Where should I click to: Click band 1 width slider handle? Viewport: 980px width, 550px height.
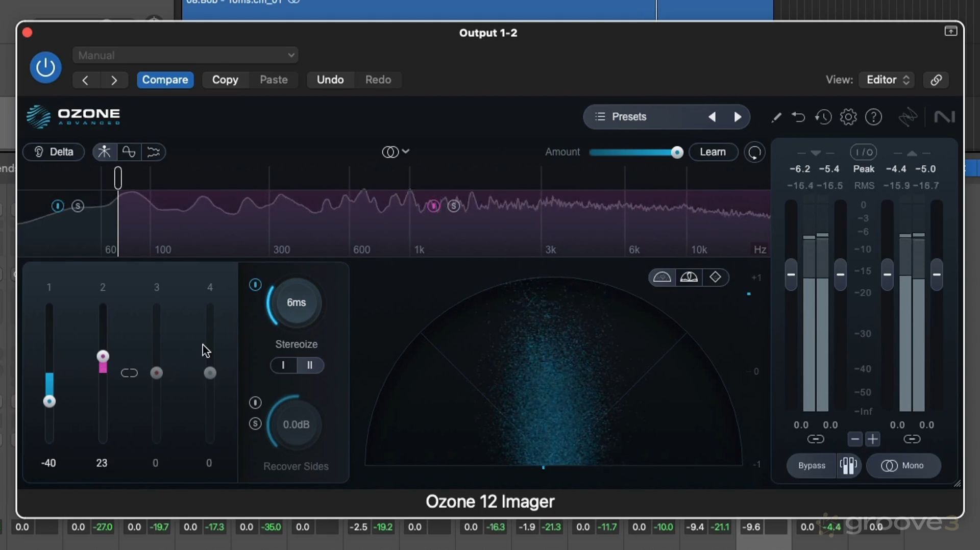point(49,402)
